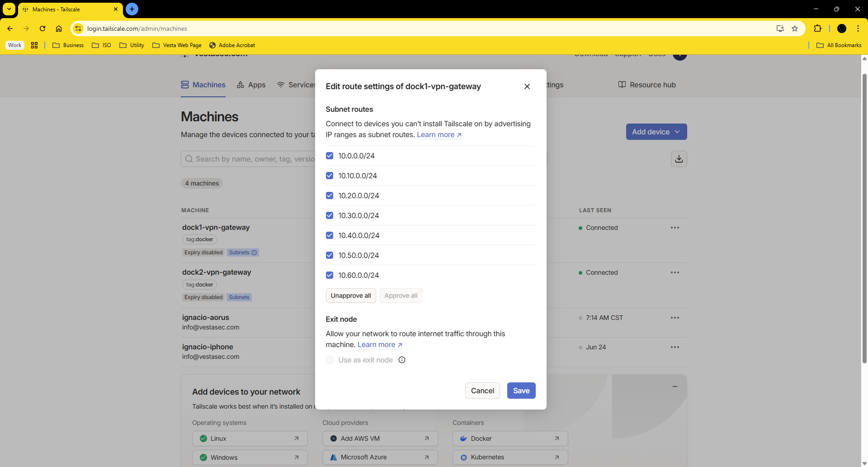Viewport: 868px width, 467px height.
Task: Open the Add device dropdown
Action: (656, 132)
